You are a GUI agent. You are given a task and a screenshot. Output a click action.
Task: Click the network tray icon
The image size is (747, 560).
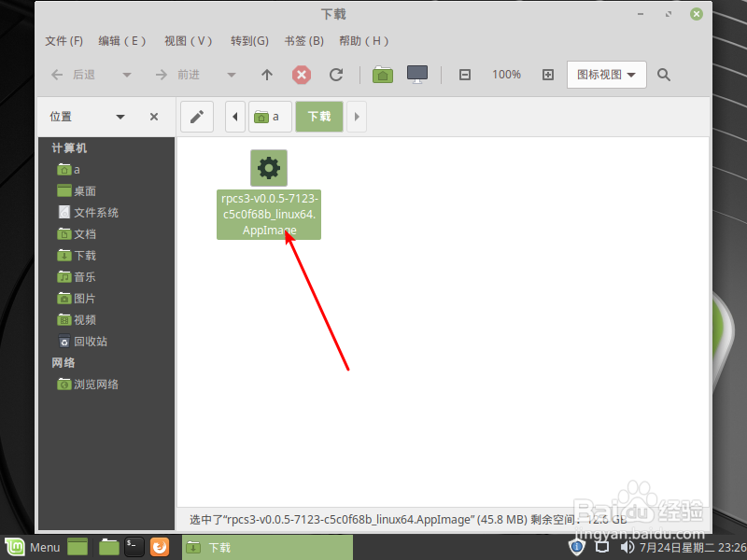tap(602, 547)
